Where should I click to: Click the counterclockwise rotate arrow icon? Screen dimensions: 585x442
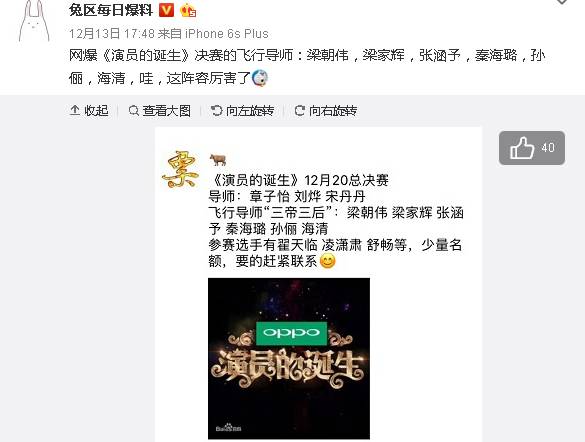pos(217,110)
